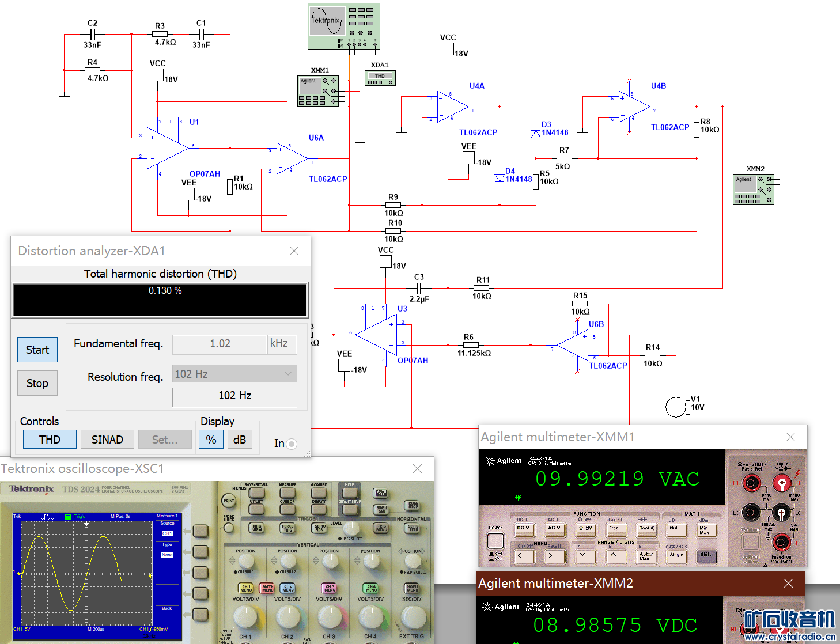
Task: Open the fundamental frequency kHz unit selector
Action: point(282,344)
